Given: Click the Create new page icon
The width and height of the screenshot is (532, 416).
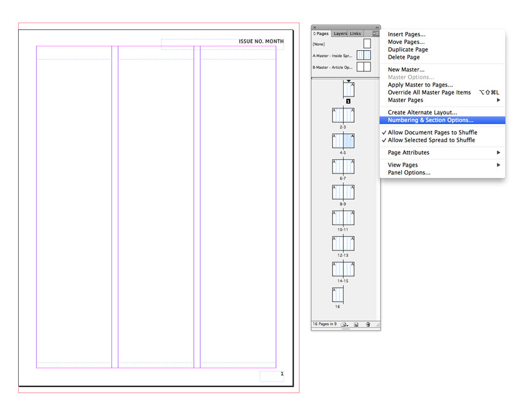Looking at the screenshot, I should (x=356, y=325).
